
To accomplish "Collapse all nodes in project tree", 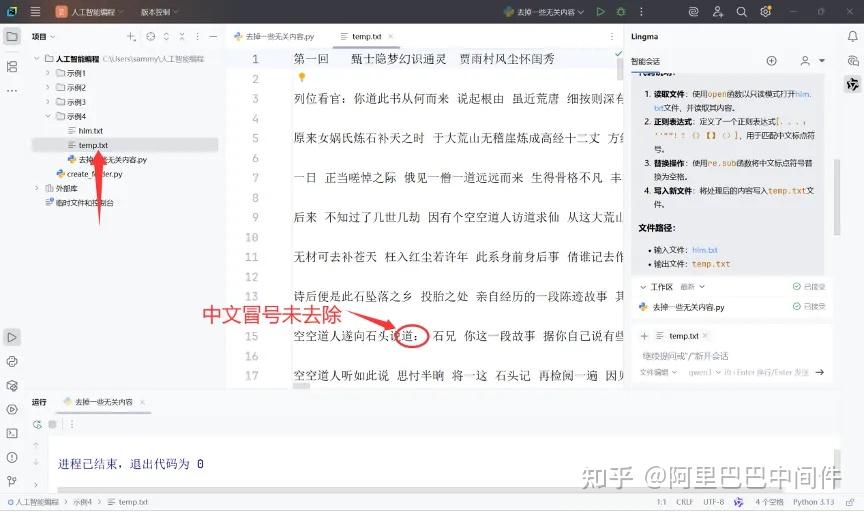I will [x=182, y=36].
